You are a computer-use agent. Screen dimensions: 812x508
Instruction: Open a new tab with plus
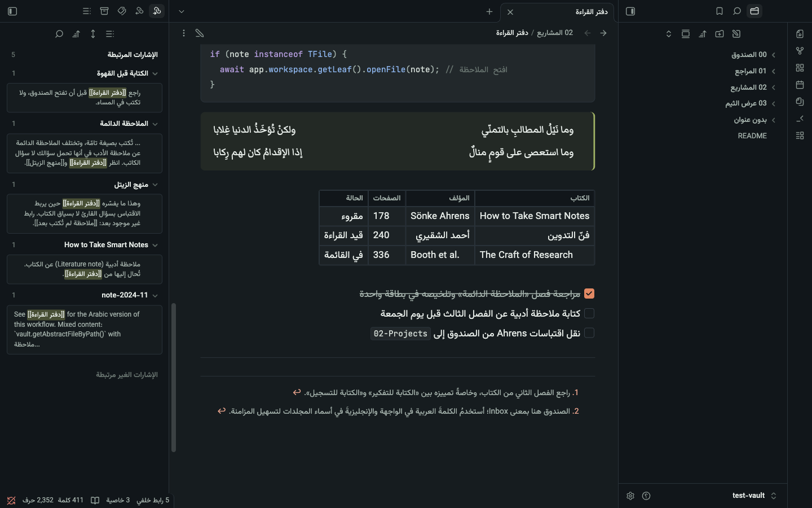coord(489,11)
